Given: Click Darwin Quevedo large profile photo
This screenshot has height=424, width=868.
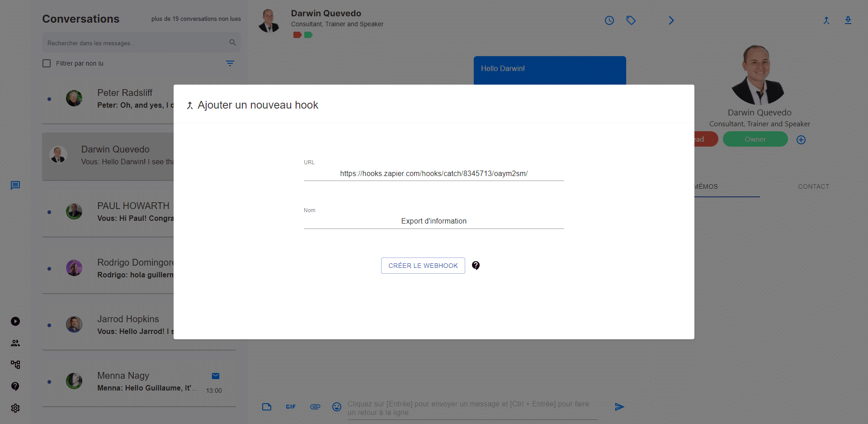Looking at the screenshot, I should coord(758,75).
